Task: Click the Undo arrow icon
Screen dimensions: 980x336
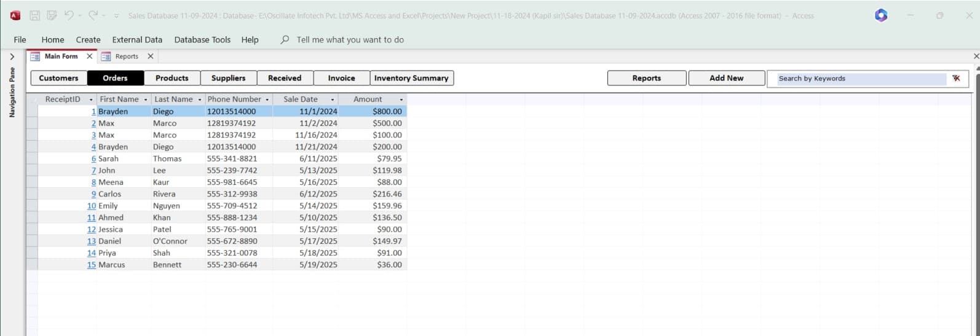Action: [69, 15]
